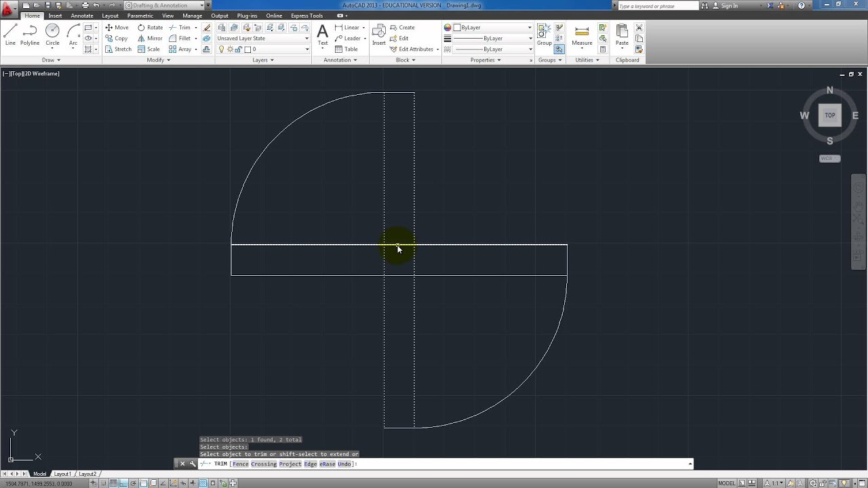Expand the Layers panel
The height and width of the screenshot is (488, 868).
click(263, 60)
